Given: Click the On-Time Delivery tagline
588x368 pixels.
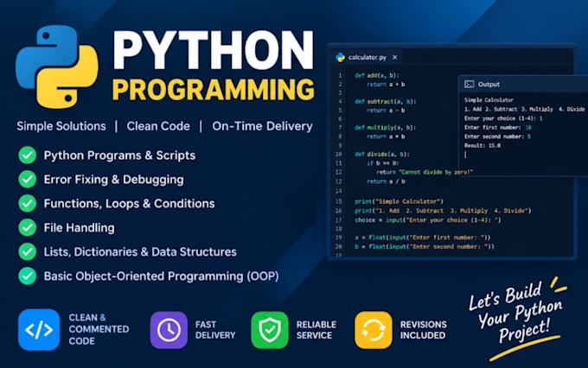Looking at the screenshot, I should 262,126.
